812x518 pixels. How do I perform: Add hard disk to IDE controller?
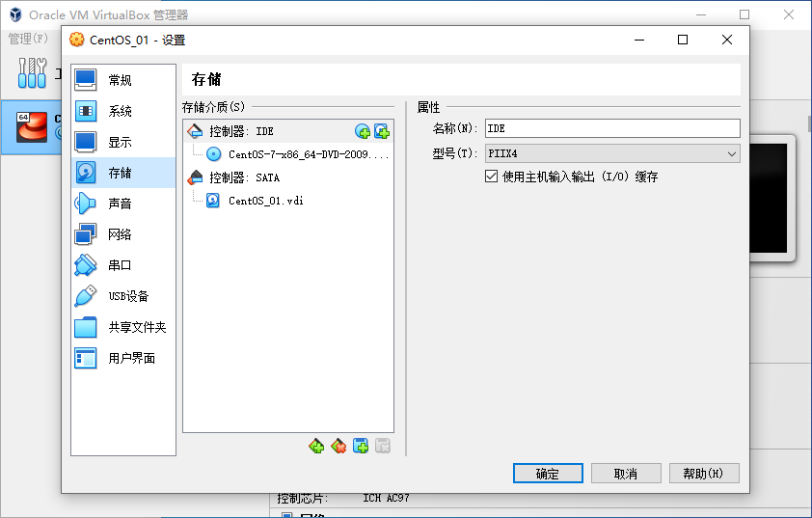coord(382,131)
